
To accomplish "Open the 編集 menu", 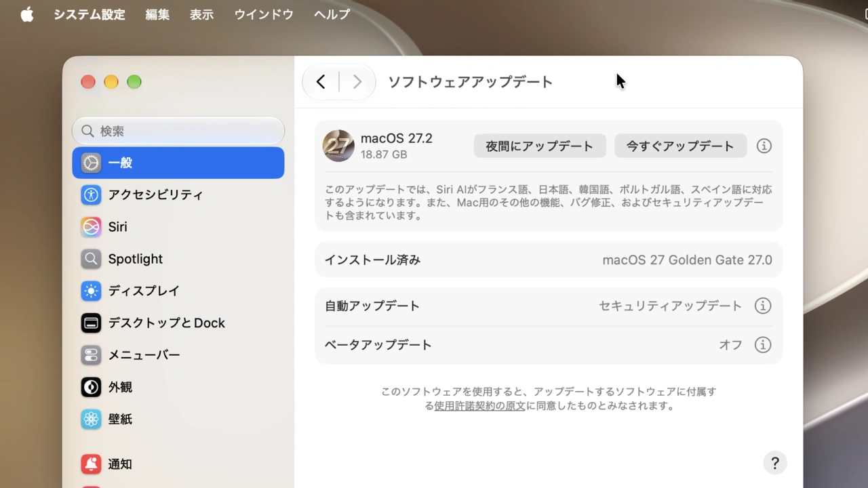I will pyautogui.click(x=157, y=14).
